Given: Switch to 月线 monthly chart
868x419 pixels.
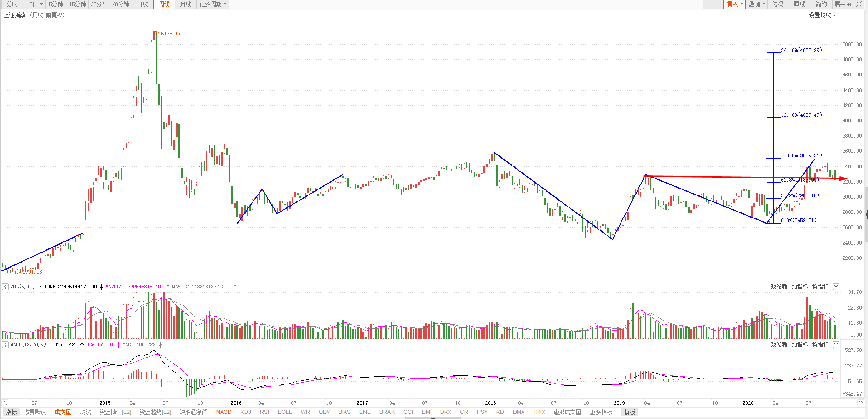Looking at the screenshot, I should (x=186, y=4).
